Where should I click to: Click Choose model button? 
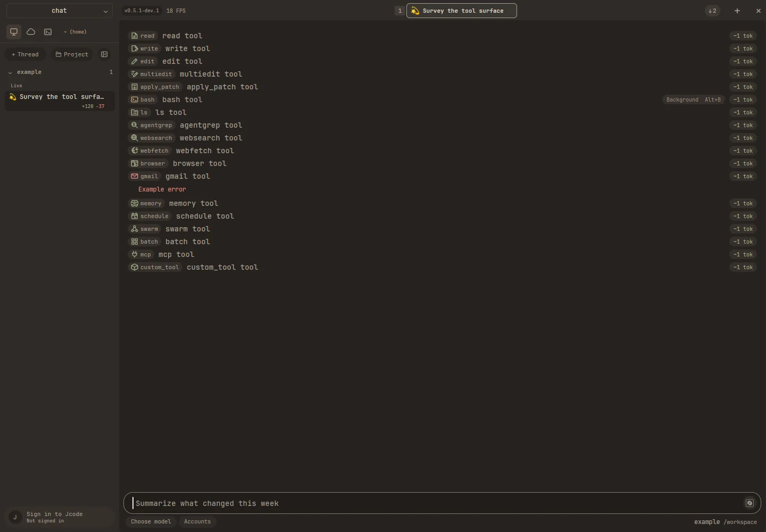coord(151,521)
